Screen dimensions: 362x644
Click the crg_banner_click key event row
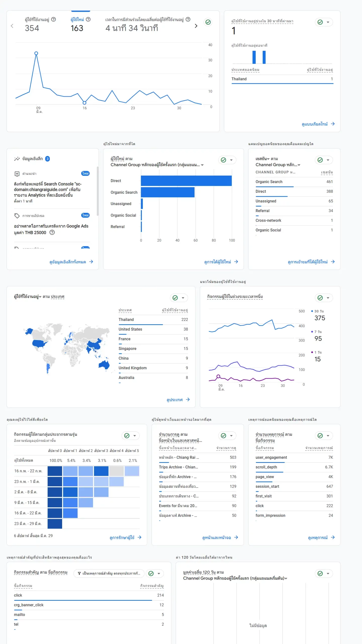(x=89, y=605)
